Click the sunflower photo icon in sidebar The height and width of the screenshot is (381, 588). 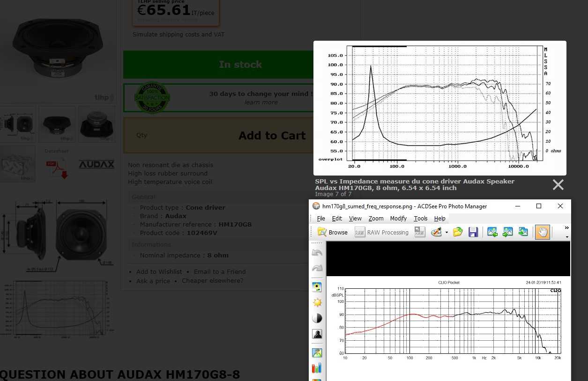click(x=317, y=287)
